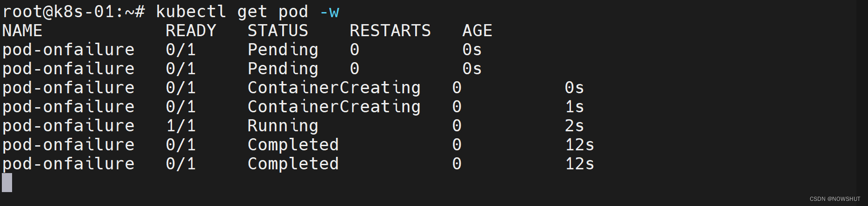Click the first ContainerCreating status
Viewport: 868px width, 206px height.
[334, 88]
